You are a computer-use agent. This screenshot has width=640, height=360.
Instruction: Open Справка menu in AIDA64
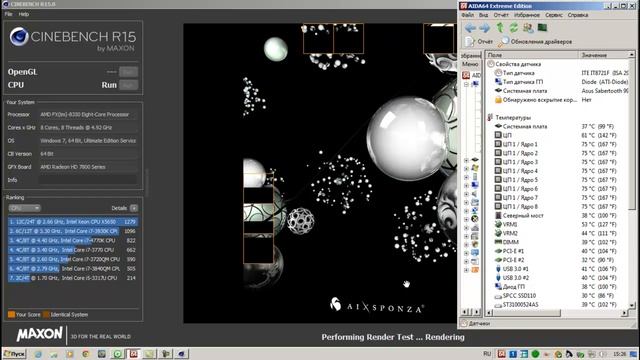(578, 15)
